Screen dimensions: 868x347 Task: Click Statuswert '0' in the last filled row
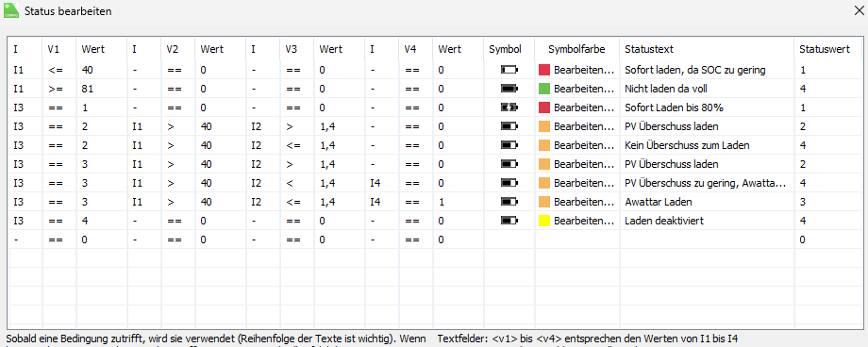pos(803,240)
